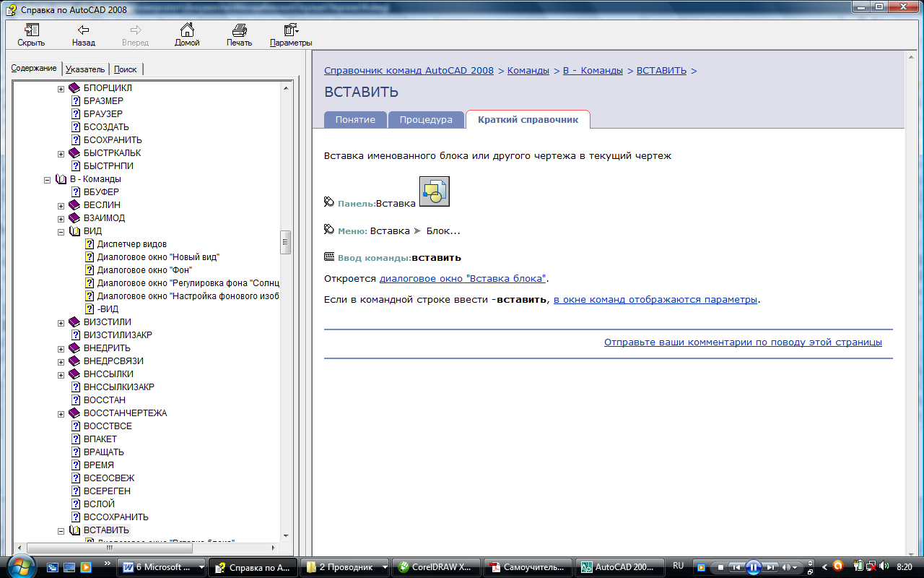Open диалоговое окно "Вставка блока" link
Screen dimensions: 924x578
(x=463, y=278)
